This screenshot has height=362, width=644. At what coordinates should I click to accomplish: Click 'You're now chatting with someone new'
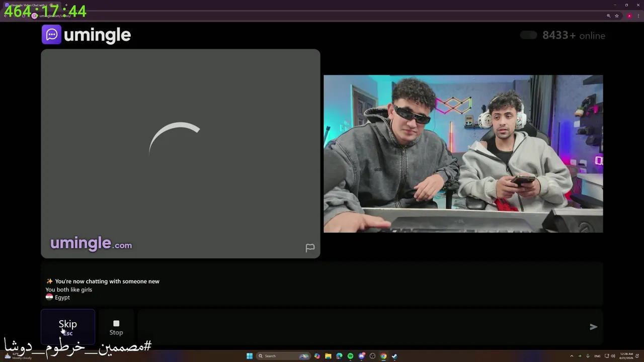coord(107,282)
